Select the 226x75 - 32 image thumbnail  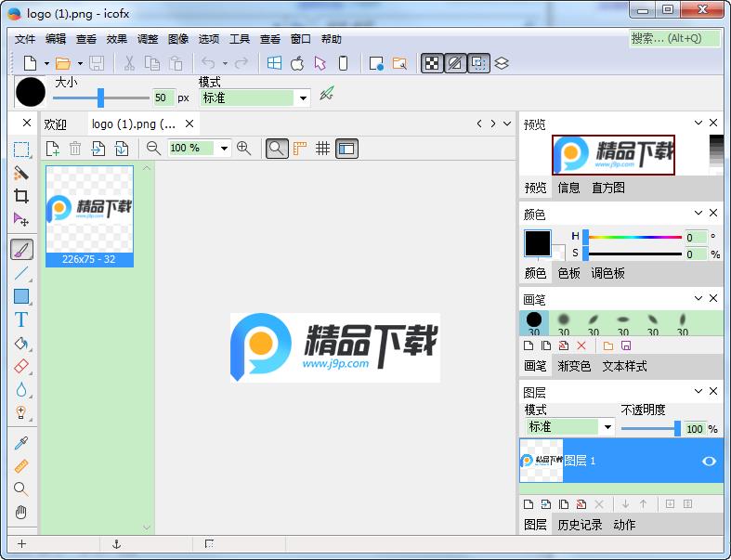click(x=89, y=215)
